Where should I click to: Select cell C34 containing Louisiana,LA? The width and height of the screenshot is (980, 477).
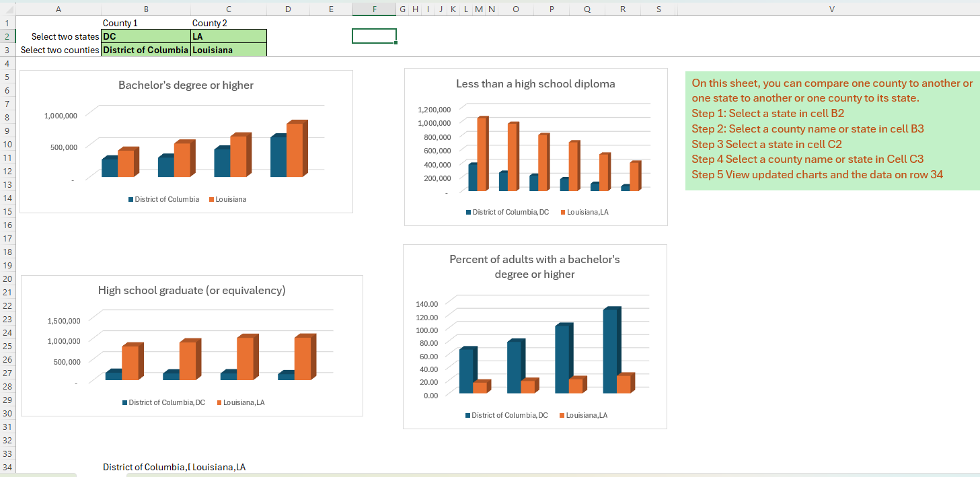click(228, 467)
